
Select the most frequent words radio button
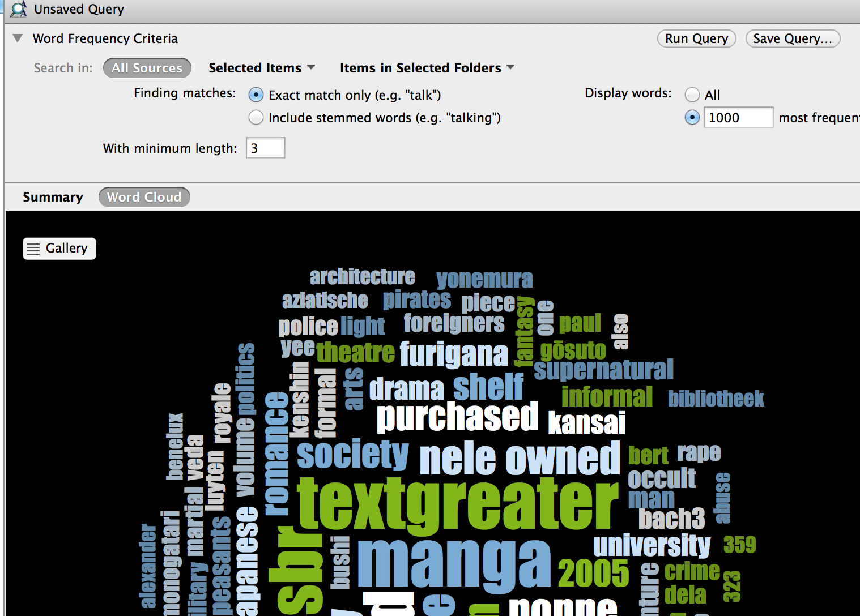692,118
